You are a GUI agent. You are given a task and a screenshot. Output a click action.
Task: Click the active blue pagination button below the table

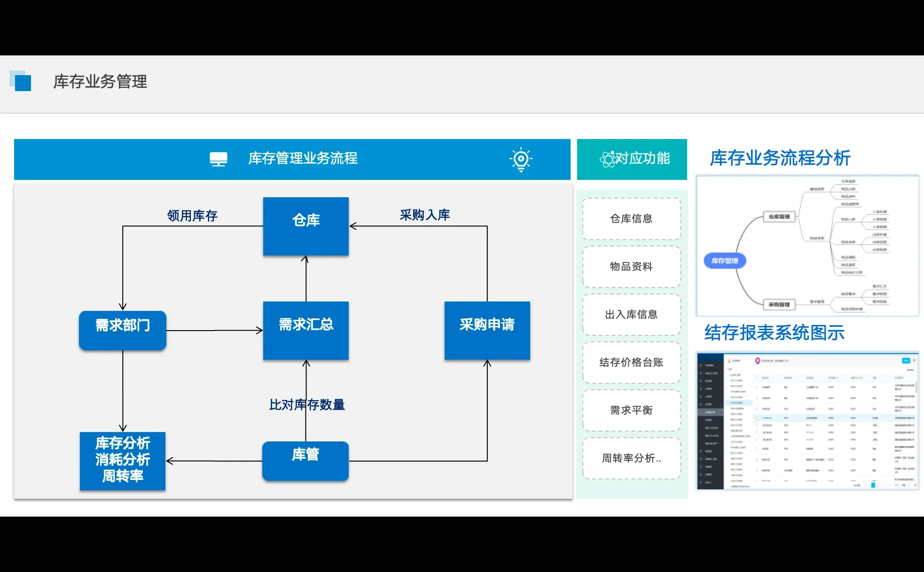pos(873,485)
